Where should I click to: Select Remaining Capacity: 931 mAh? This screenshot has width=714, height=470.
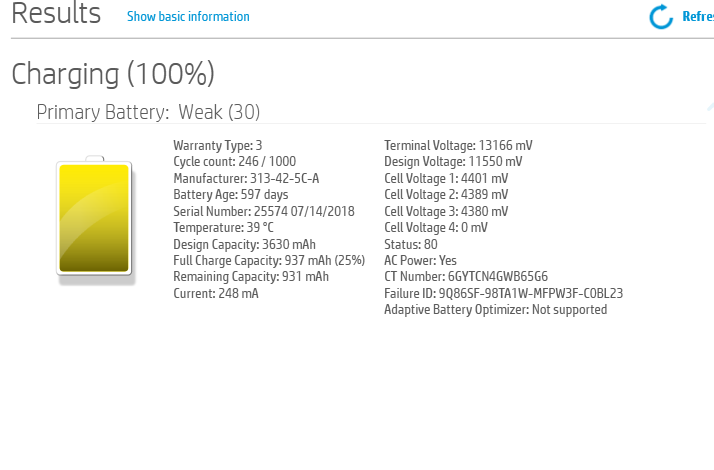251,276
